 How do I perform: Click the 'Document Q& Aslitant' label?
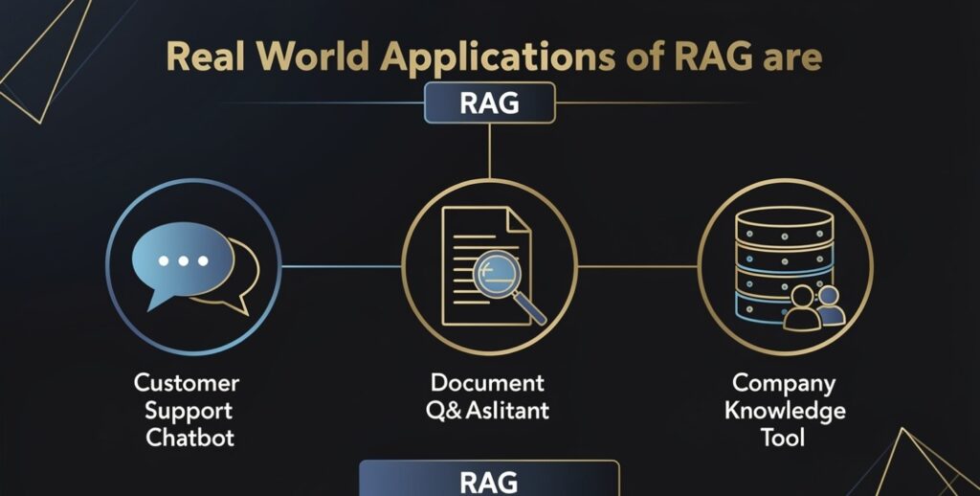click(x=487, y=396)
